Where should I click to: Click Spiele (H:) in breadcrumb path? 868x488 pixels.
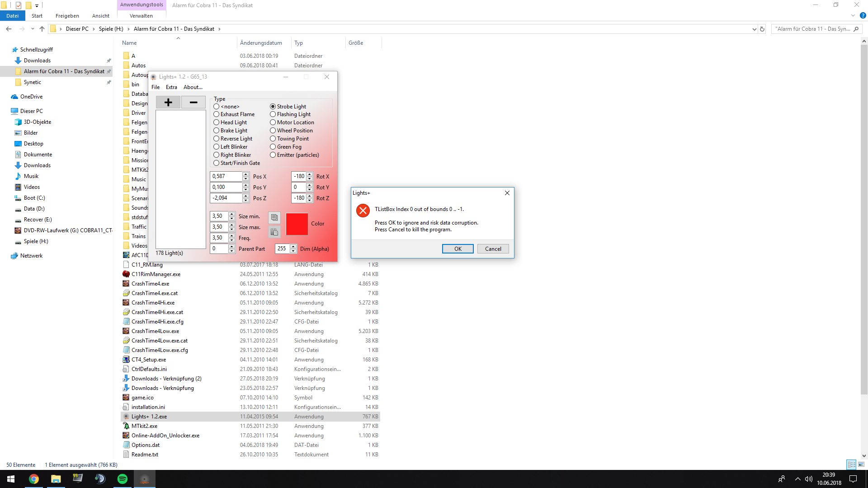[x=111, y=29]
